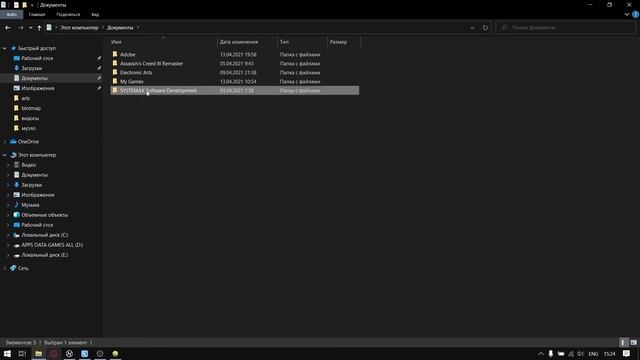The image size is (640, 360).
Task: Click the forward navigation arrow
Action: tap(21, 28)
